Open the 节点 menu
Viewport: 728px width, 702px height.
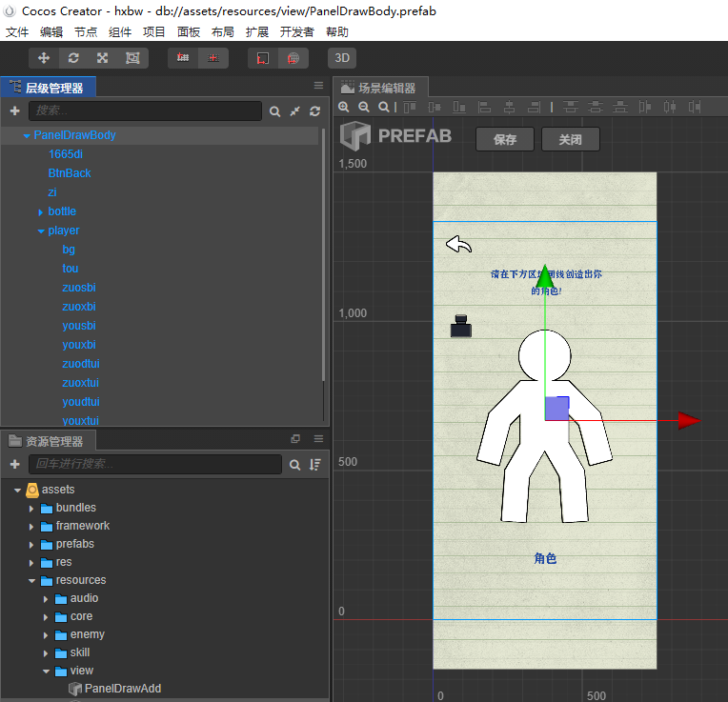coord(86,32)
